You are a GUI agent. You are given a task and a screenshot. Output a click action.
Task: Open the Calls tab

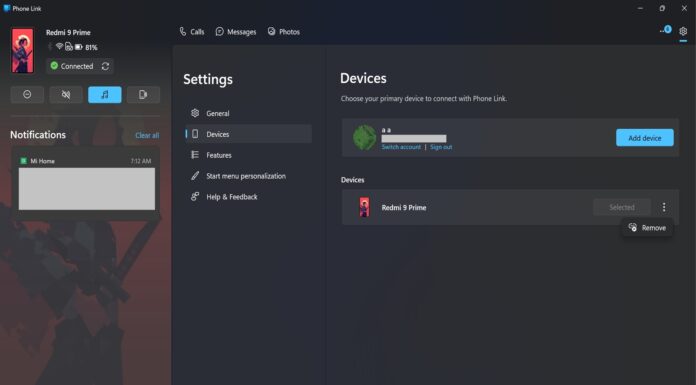coord(191,32)
